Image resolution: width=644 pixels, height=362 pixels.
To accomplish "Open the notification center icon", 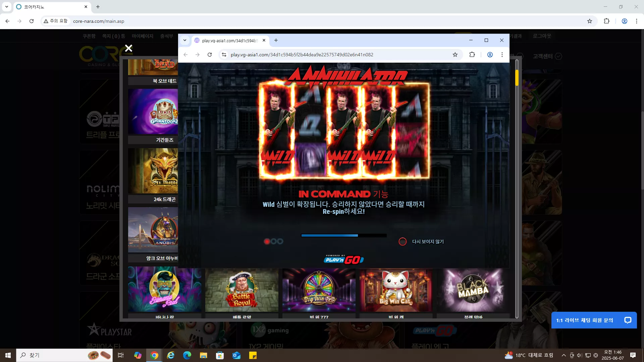I will [633, 355].
